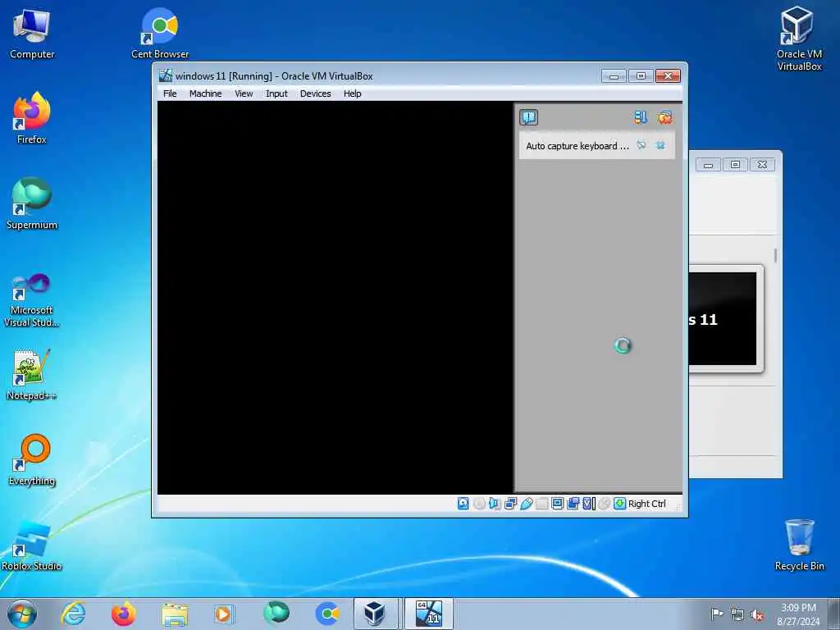The height and width of the screenshot is (630, 840).
Task: Select the Supermium desktop shortcut
Action: click(32, 203)
